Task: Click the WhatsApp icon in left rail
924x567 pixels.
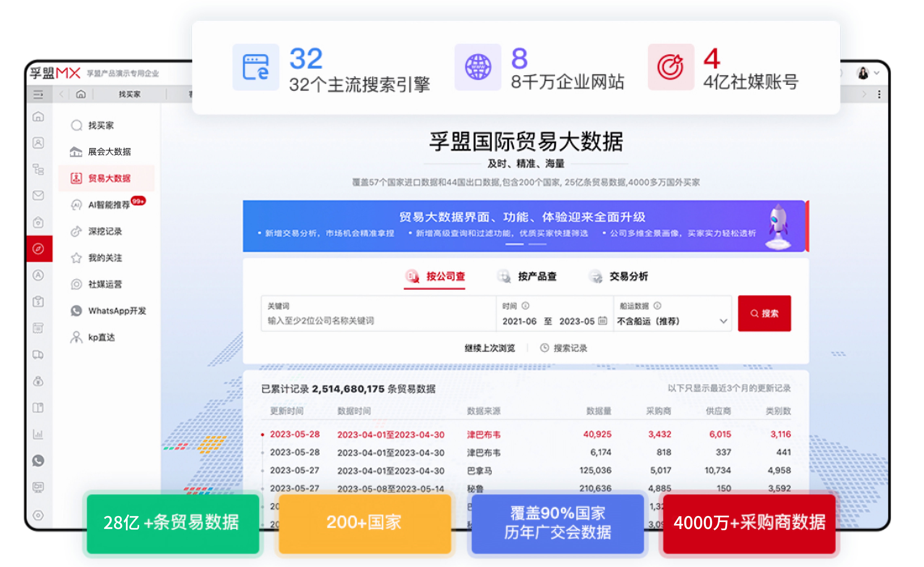Action: [38, 460]
